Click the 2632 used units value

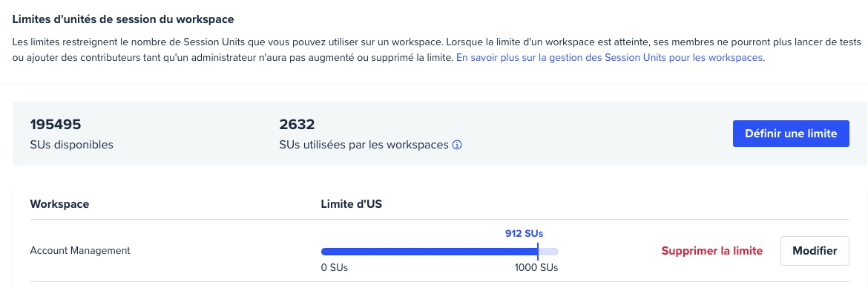coord(297,124)
